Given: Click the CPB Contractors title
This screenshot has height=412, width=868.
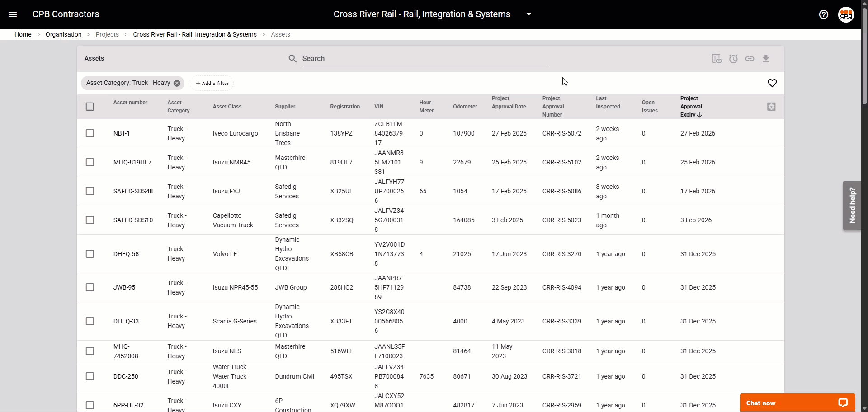Looking at the screenshot, I should pos(66,14).
